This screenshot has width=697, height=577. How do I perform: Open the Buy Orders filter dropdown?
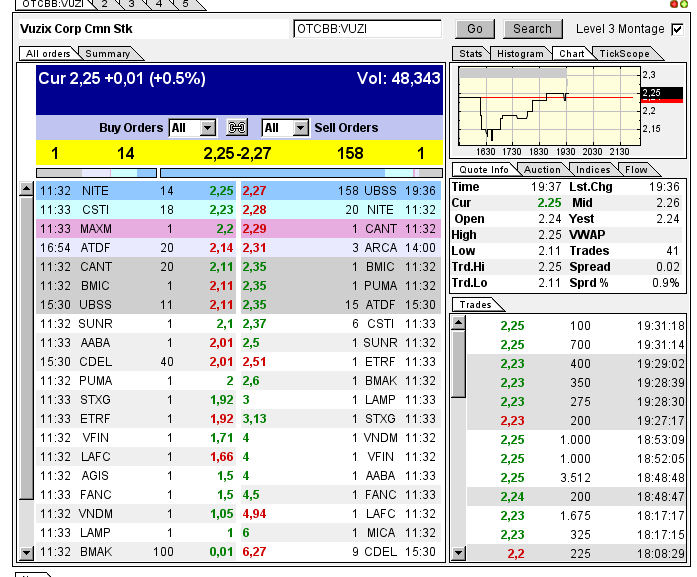207,128
